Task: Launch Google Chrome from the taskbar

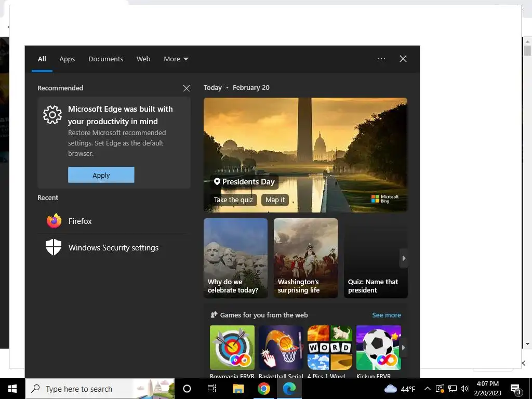Action: 263,389
